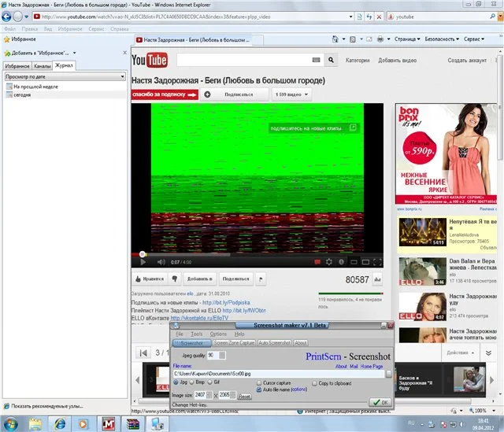Open Internet Explorer icon on taskbar
Screen dimensions: 504x432
pos(60,424)
